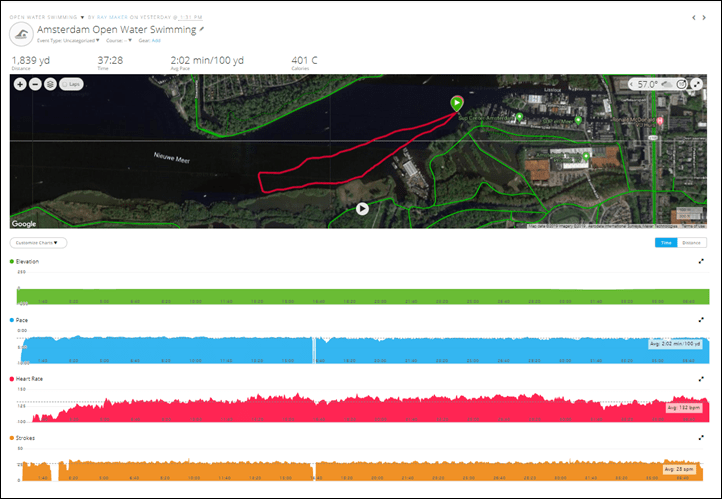This screenshot has width=722, height=499.
Task: Click the 37:28 time value
Action: [x=110, y=60]
